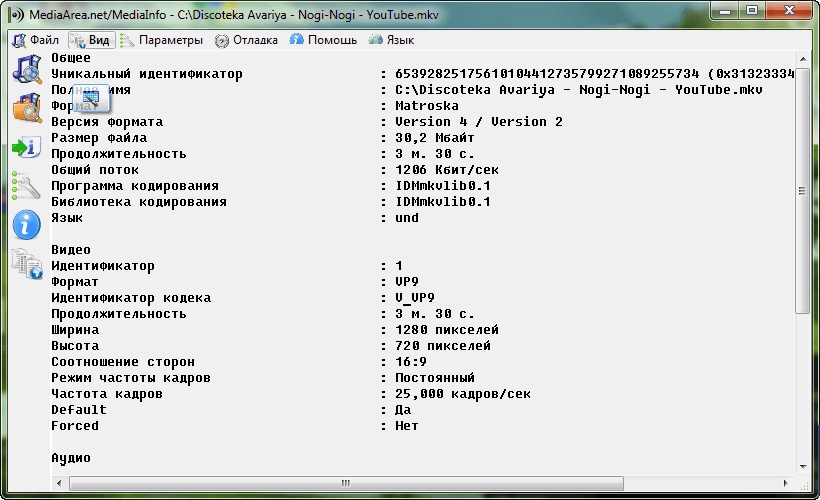Click horizontal scrollbar left arrow

click(59, 483)
